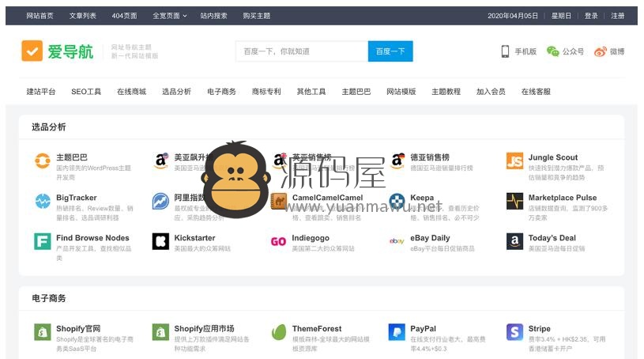Open the Jungle Scout title link
Image resolution: width=644 pixels, height=359 pixels.
click(x=553, y=157)
